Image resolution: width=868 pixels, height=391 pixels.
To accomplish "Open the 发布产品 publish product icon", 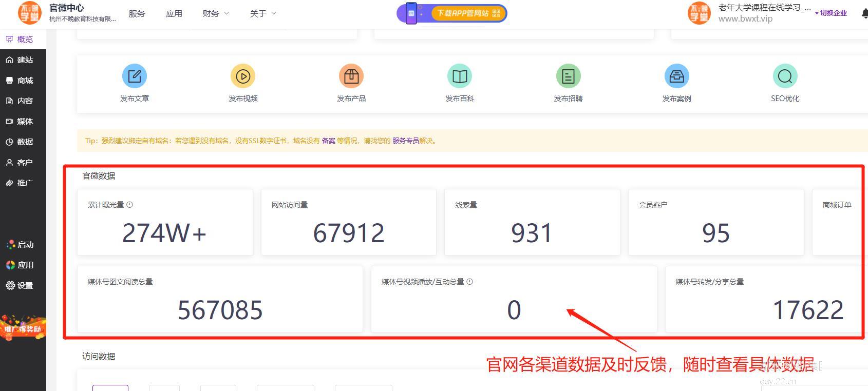I will [x=351, y=76].
